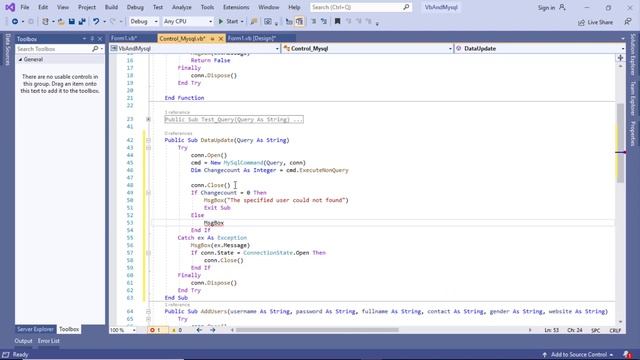Screen dimensions: 640x360
Task: Click the highlighted toolbar icon after Start
Action: pos(300,21)
